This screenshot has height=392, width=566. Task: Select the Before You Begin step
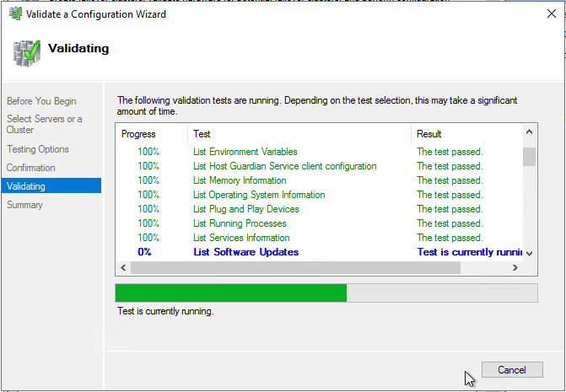(x=41, y=101)
